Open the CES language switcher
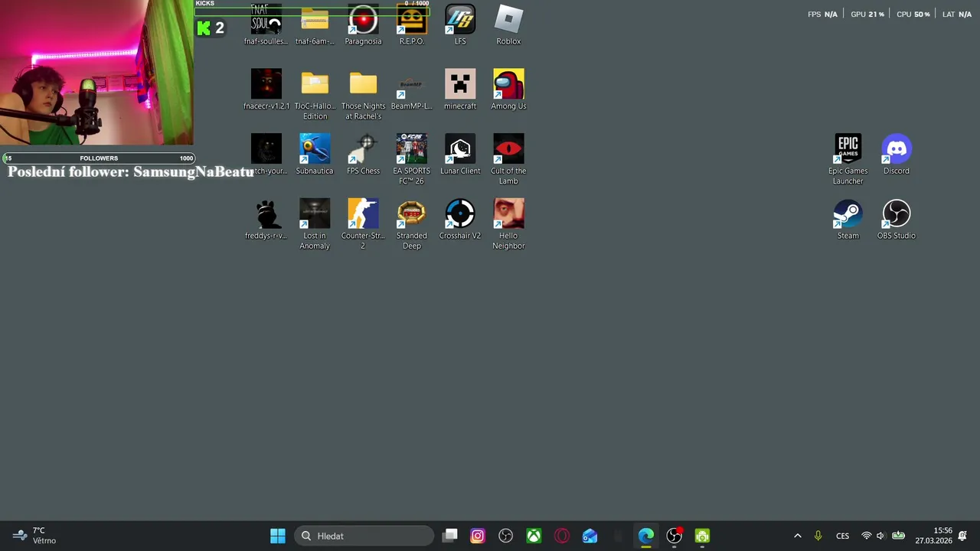This screenshot has height=551, width=980. click(x=842, y=536)
